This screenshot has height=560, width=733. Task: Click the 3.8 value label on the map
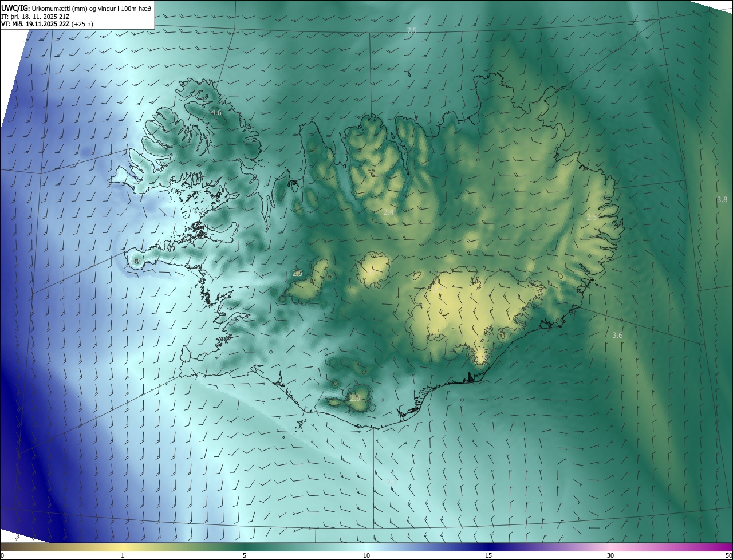click(x=722, y=200)
